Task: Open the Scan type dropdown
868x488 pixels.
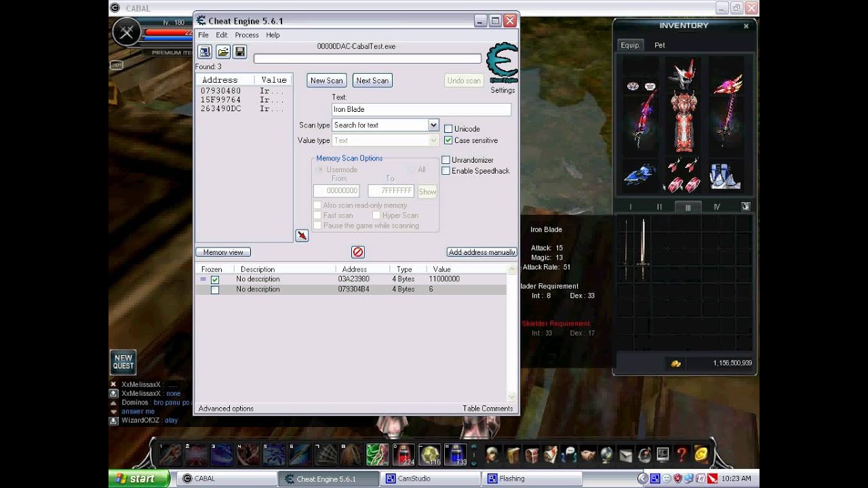Action: 433,125
